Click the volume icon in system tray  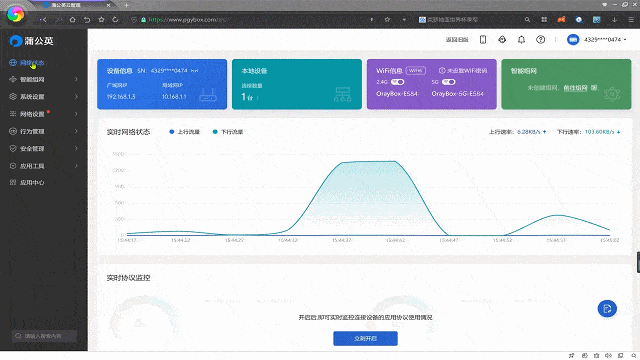[608, 356]
